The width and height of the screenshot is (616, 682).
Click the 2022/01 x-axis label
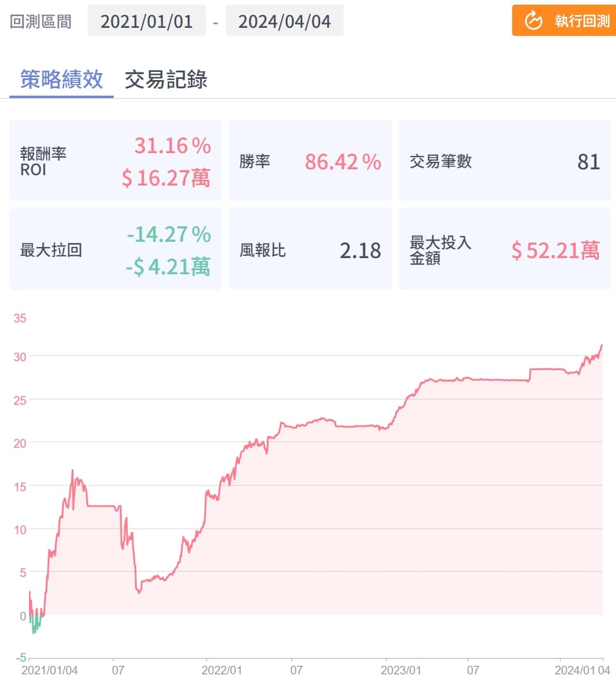coord(222,670)
